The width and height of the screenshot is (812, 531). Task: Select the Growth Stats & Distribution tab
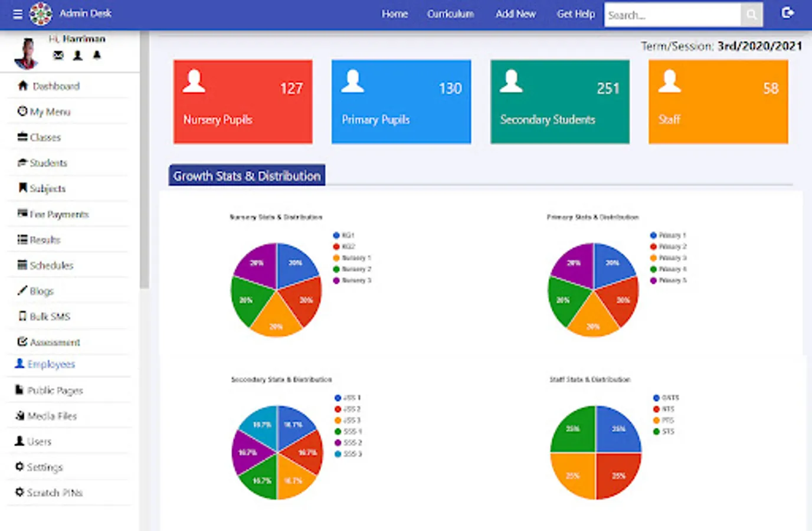(247, 175)
